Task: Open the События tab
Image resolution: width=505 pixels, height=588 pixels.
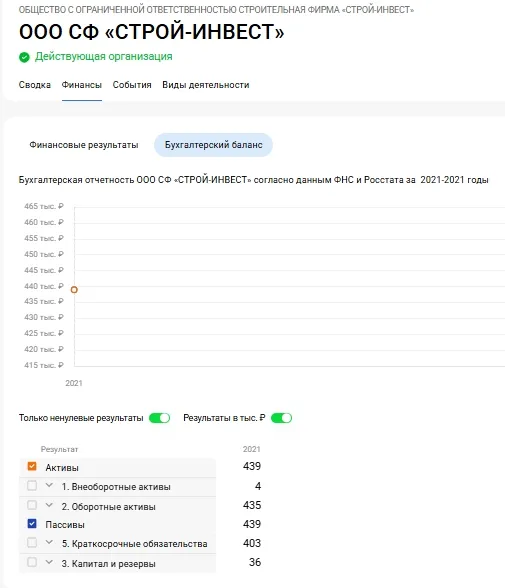Action: point(132,85)
